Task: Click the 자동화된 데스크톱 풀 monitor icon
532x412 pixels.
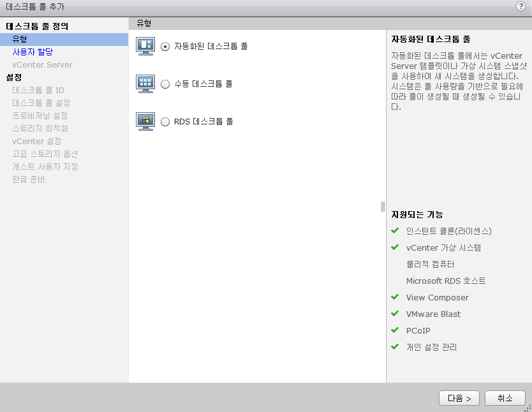Action: 145,46
